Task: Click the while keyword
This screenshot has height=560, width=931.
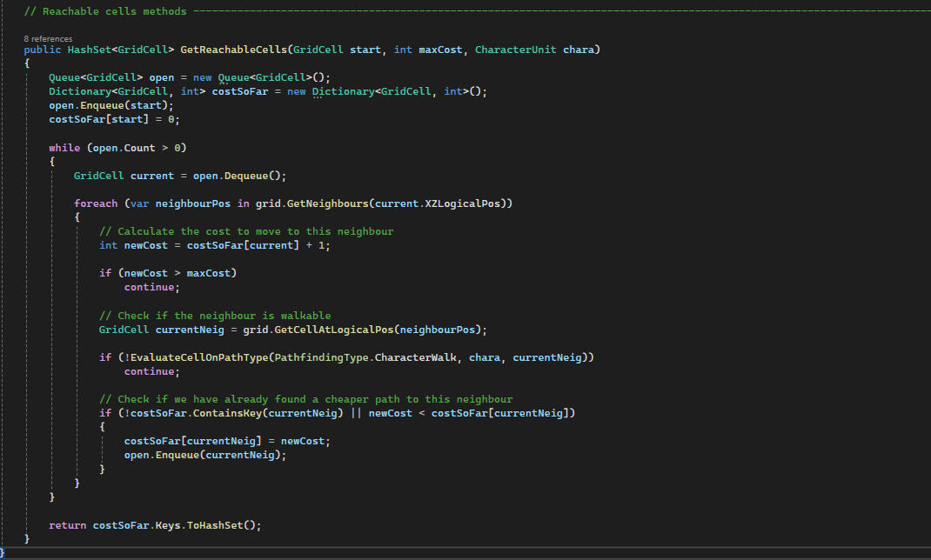Action: 64,148
